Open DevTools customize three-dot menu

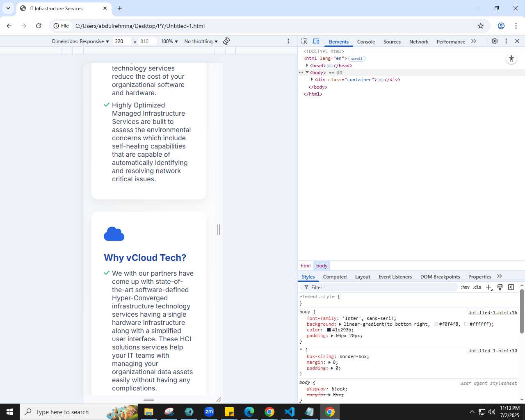[506, 41]
